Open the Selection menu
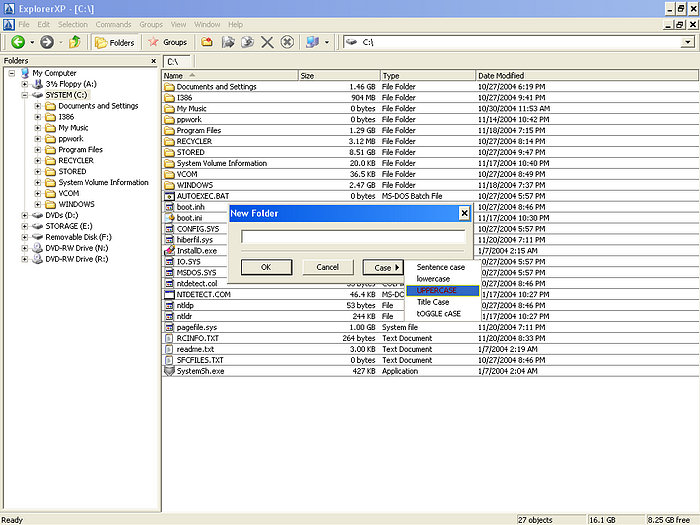The height and width of the screenshot is (525, 700). click(x=73, y=25)
